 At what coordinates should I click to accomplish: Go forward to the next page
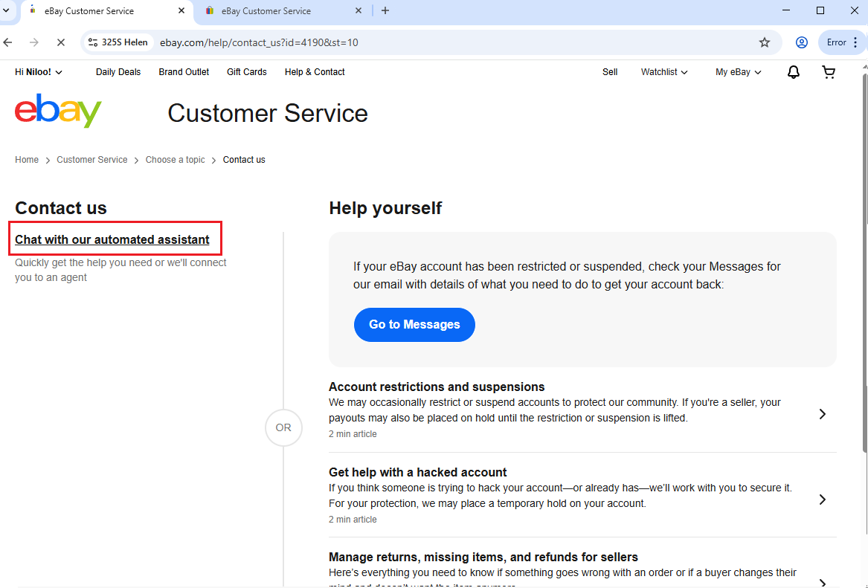34,42
